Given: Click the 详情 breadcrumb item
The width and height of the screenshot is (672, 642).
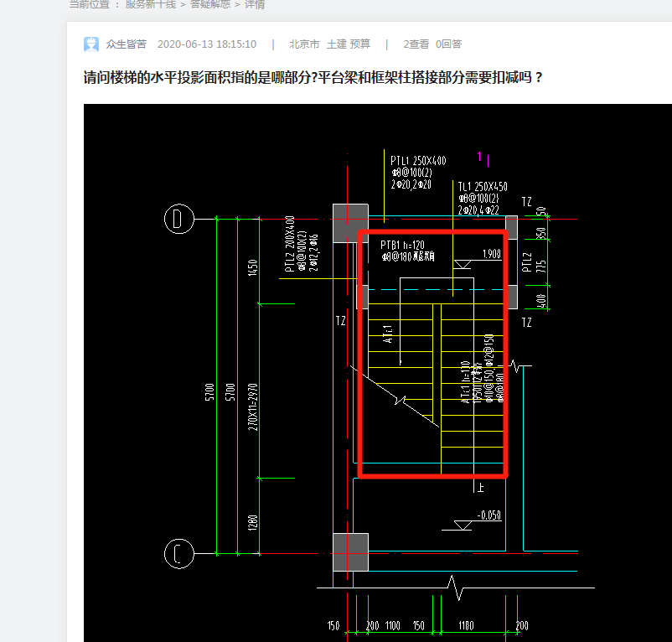Looking at the screenshot, I should click(255, 4).
